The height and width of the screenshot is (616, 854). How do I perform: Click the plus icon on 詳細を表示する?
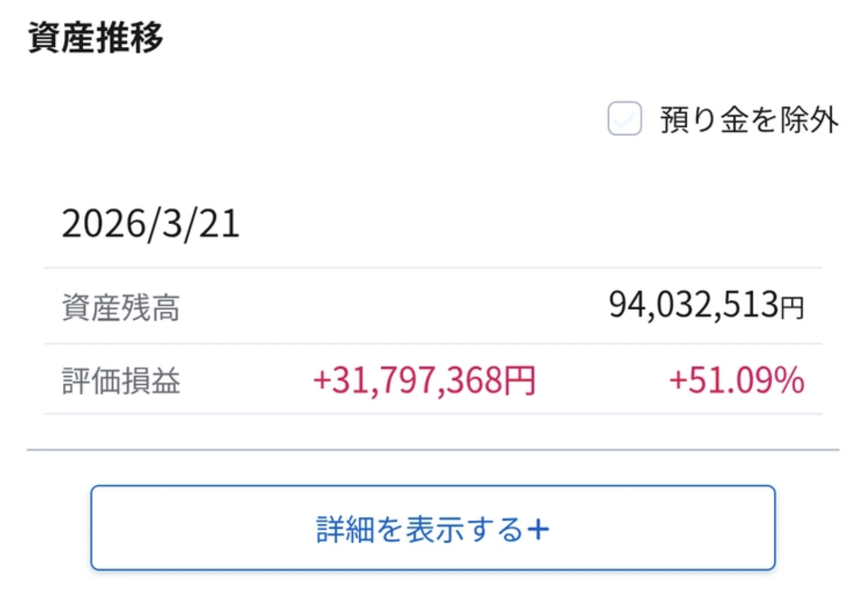coord(537,530)
